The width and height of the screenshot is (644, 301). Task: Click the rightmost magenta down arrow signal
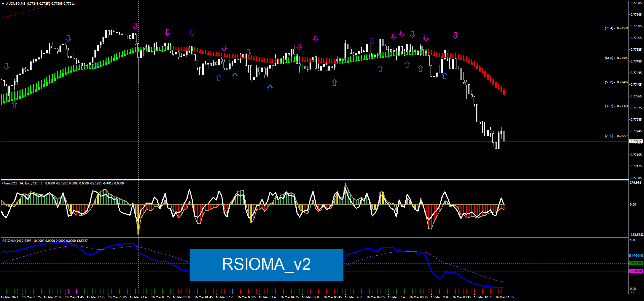(x=455, y=36)
